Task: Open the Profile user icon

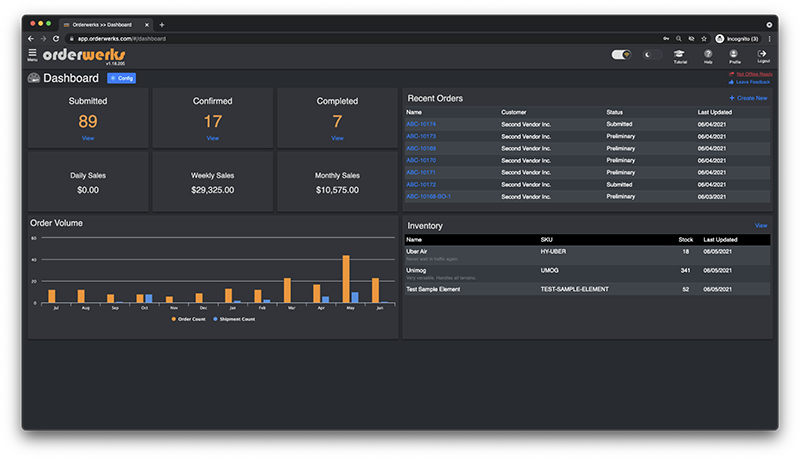Action: [734, 56]
